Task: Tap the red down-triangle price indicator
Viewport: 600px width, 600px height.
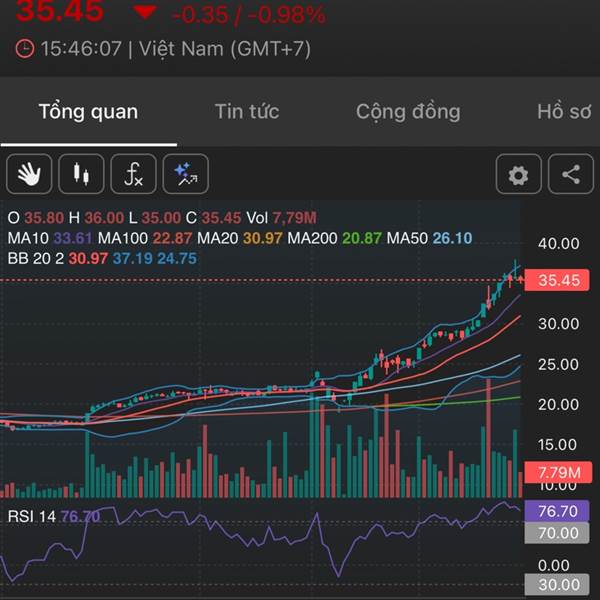Action: [x=145, y=11]
